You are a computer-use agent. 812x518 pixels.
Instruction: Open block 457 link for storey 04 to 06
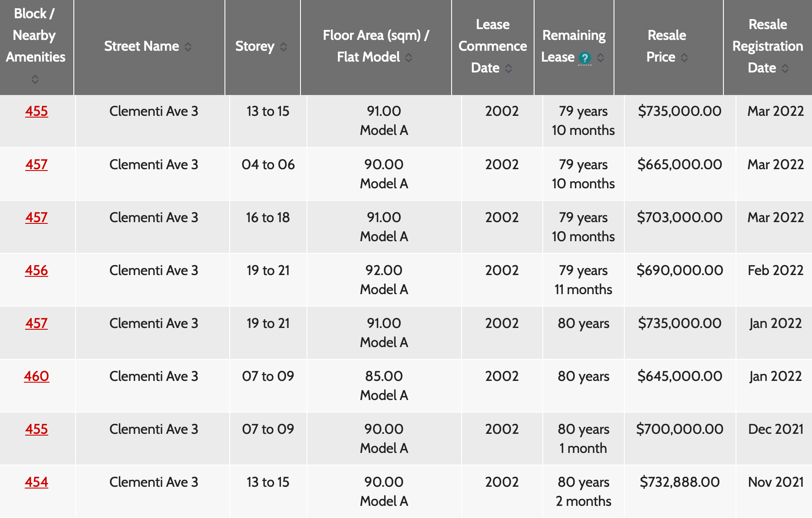[x=36, y=164]
